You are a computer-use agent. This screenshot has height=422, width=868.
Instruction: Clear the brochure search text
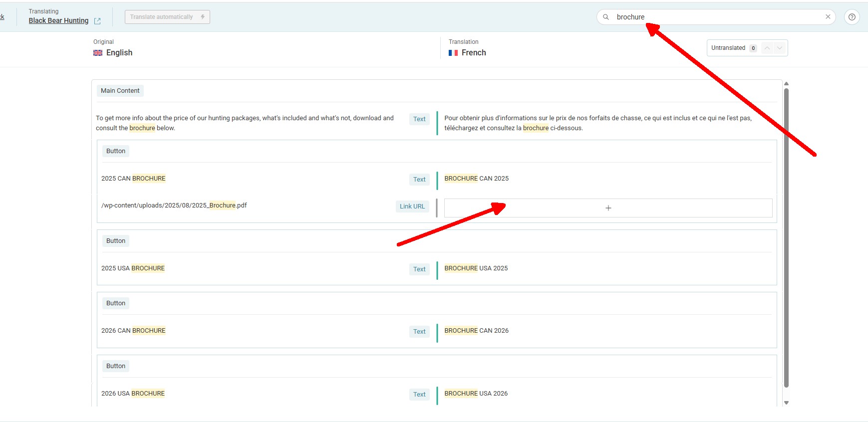click(x=828, y=17)
